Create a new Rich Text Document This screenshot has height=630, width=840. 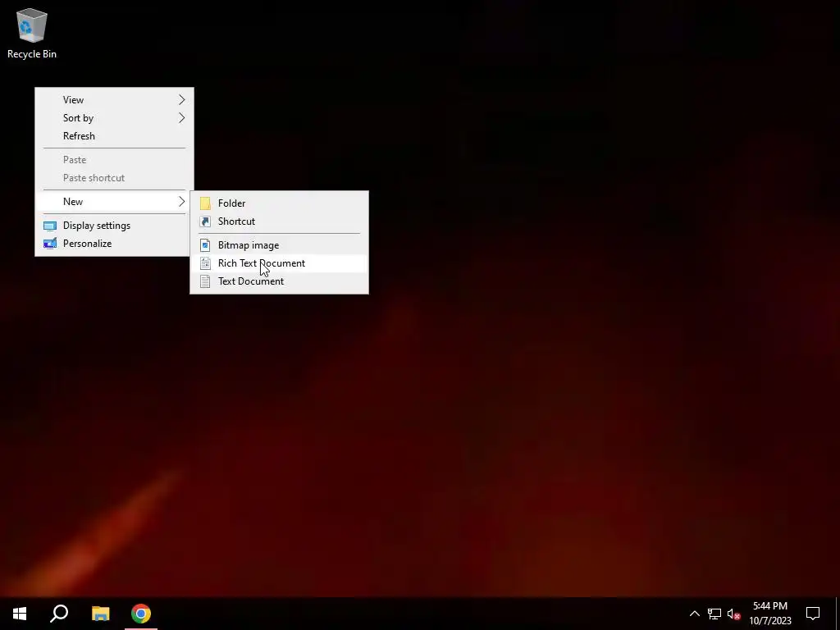[x=279, y=263]
